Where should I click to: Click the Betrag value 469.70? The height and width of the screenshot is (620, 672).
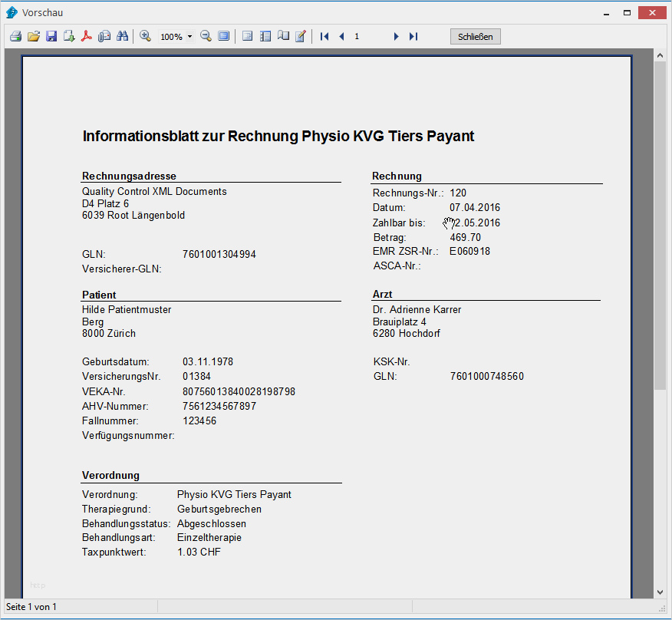[x=466, y=238]
